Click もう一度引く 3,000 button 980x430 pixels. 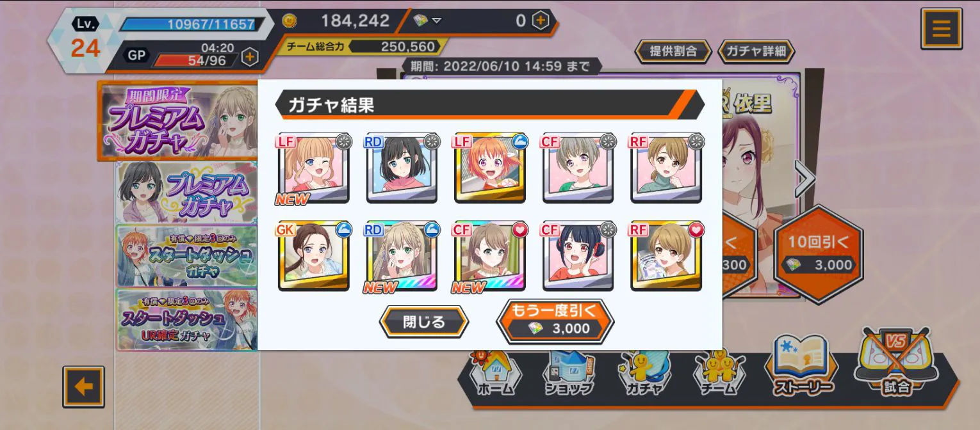(555, 321)
